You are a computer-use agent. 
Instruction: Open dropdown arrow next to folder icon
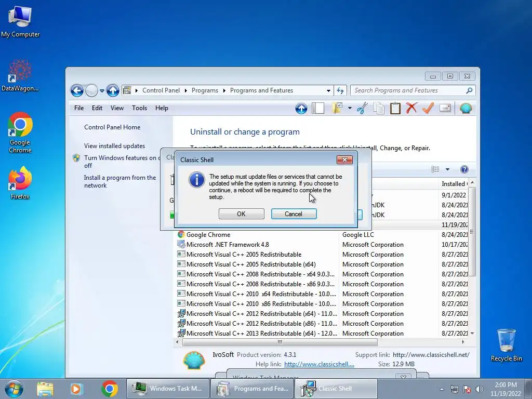(x=350, y=109)
